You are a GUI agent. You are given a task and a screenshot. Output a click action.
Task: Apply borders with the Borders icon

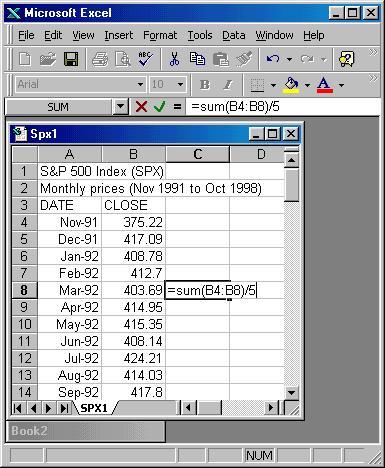257,85
